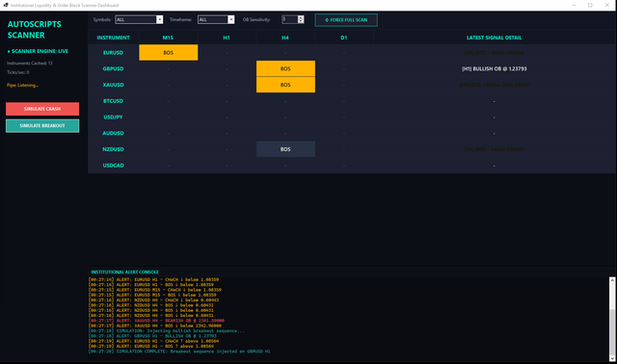Click the teal Simulate Breakout button
This screenshot has height=364, width=617.
[42, 126]
